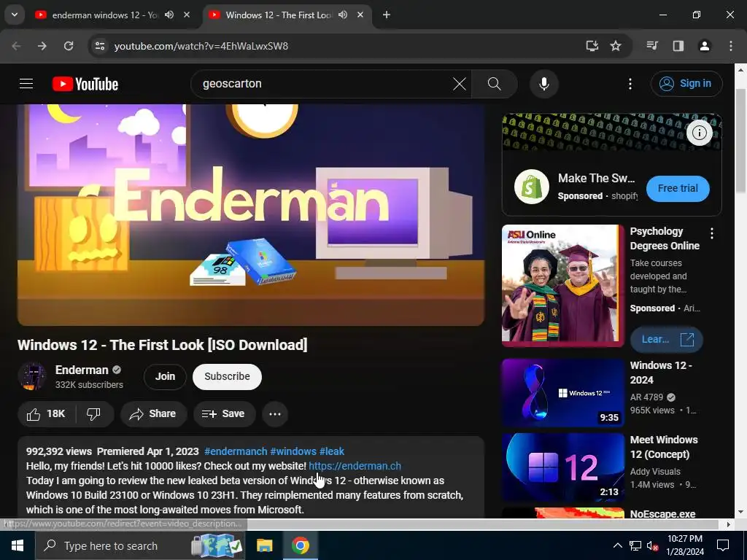Click the magnifier search button
The width and height of the screenshot is (747, 560).
coord(495,84)
